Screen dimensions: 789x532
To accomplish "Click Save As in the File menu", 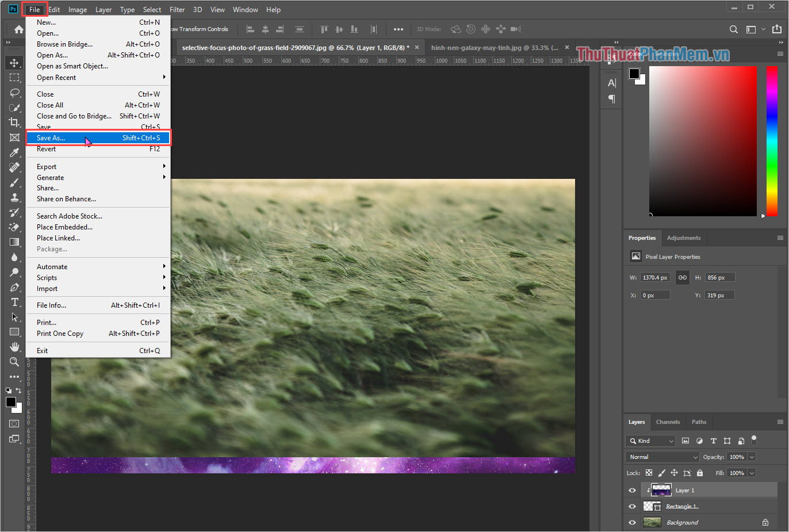I will pos(52,137).
